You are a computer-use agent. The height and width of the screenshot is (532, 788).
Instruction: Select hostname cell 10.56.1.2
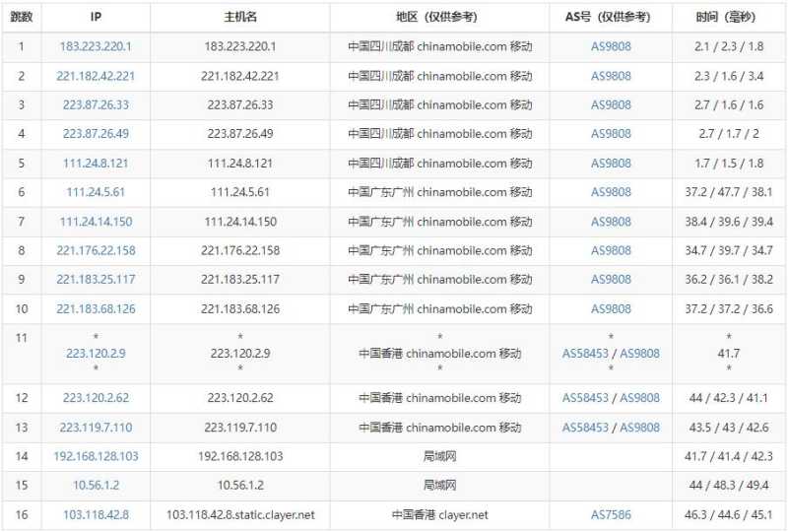(x=240, y=486)
